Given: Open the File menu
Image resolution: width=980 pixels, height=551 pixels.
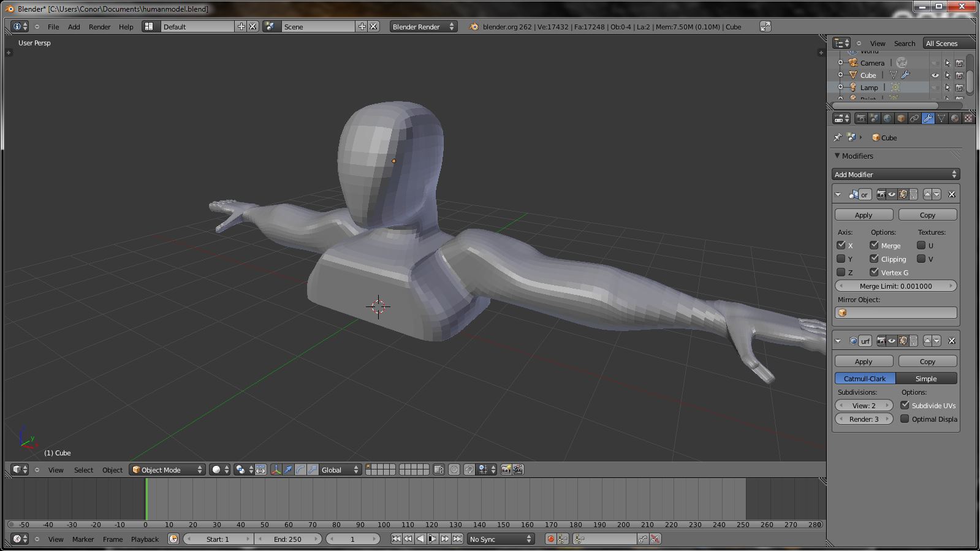Looking at the screenshot, I should 53,26.
